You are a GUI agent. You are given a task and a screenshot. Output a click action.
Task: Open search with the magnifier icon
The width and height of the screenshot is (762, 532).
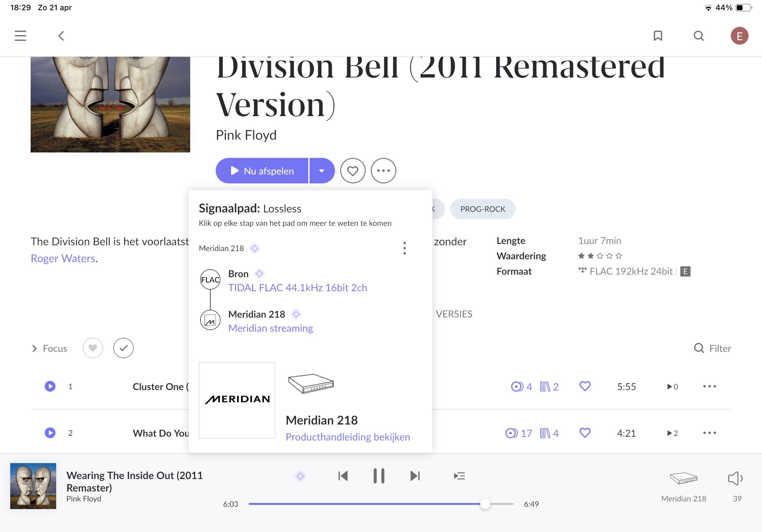click(698, 36)
